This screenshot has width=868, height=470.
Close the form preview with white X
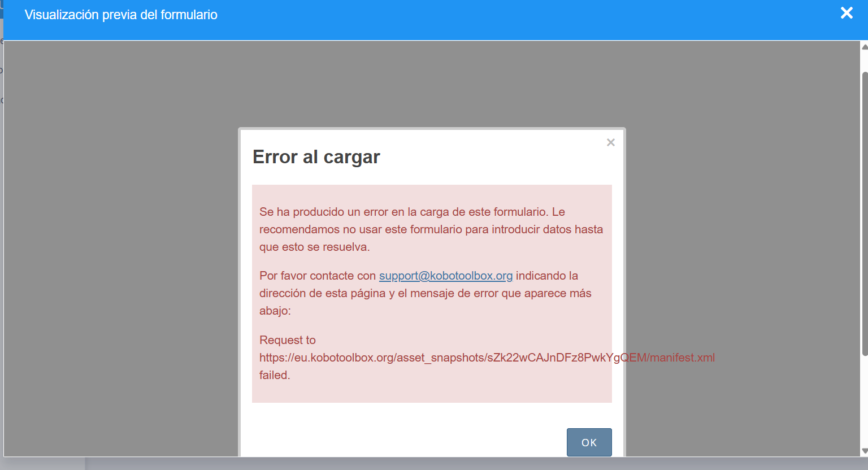click(x=846, y=13)
